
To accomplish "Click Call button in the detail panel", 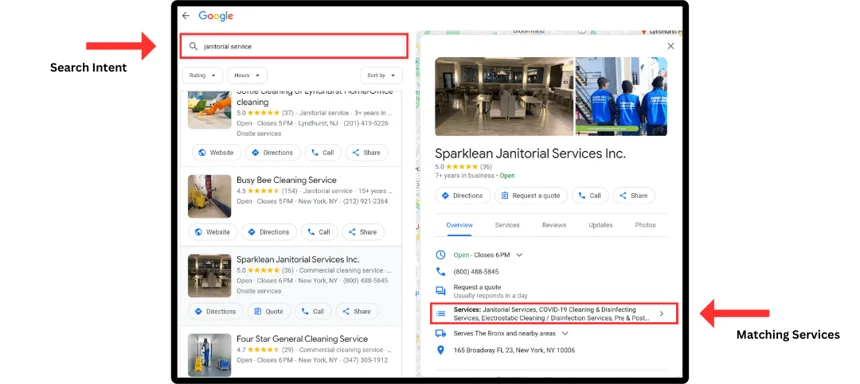I will coord(590,195).
